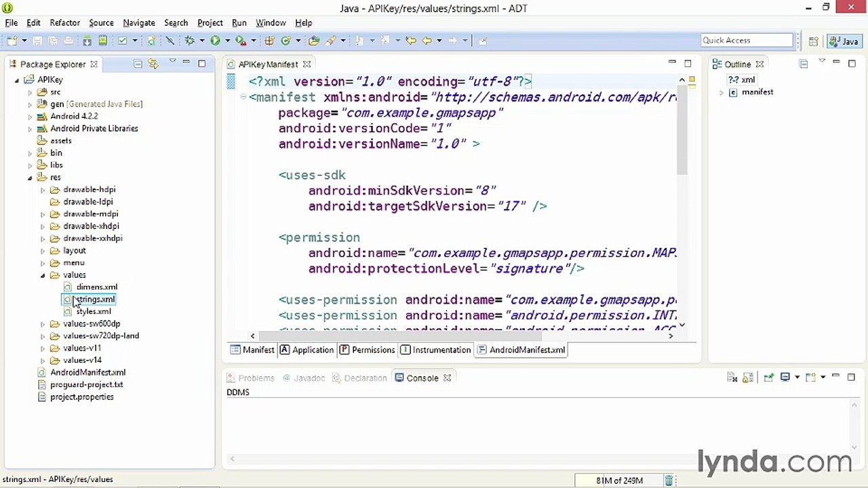The width and height of the screenshot is (868, 488).
Task: Click Open Console icon in Console view
Action: pos(811,377)
